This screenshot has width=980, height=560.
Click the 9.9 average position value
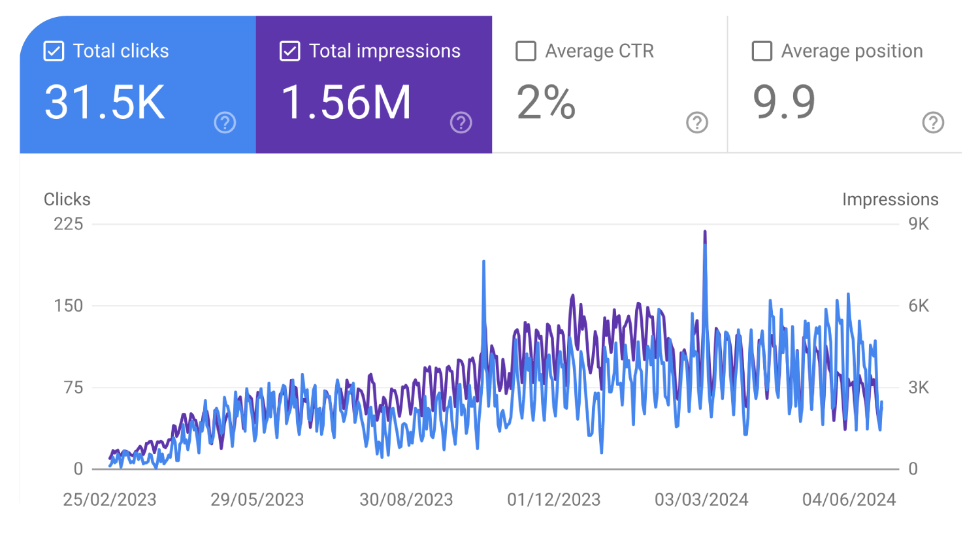[x=784, y=103]
